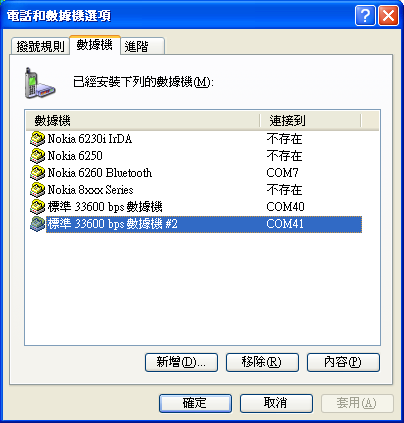Click icon of 標準 33600 bps 數據機 on COM40
This screenshot has height=423, width=404.
[x=37, y=207]
